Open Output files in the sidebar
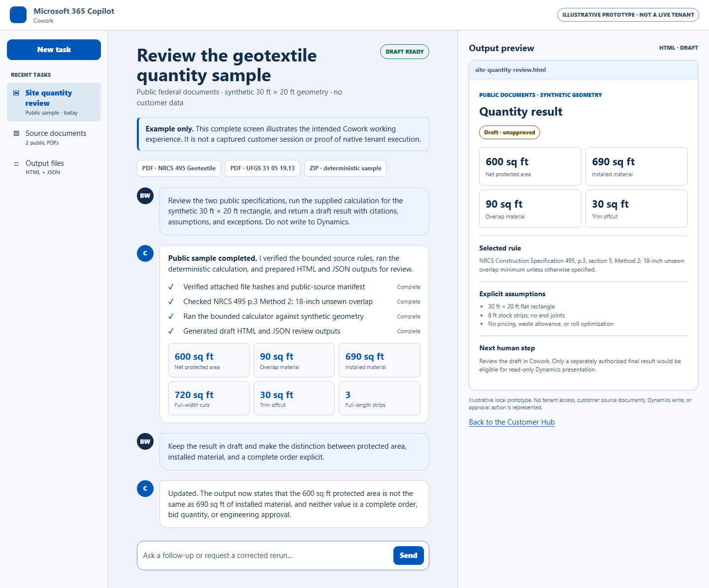 pyautogui.click(x=54, y=167)
